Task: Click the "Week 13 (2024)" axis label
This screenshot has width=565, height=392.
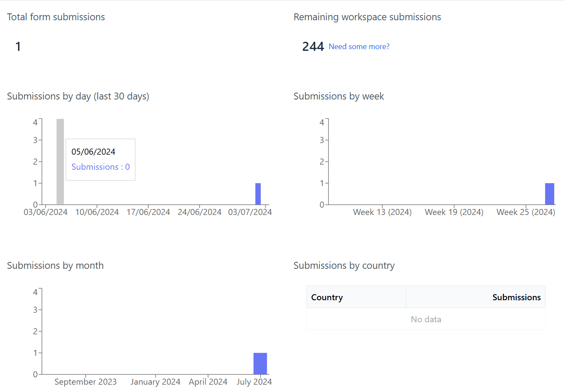Action: 382,212
